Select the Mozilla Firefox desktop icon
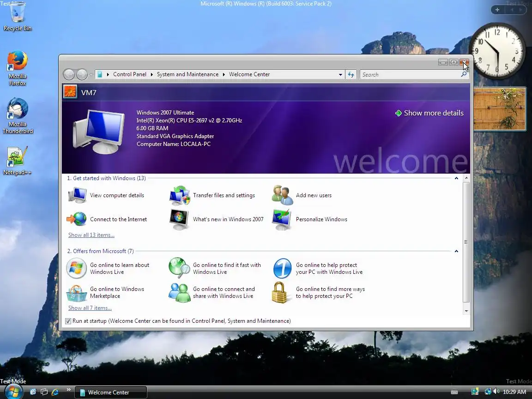Screen dimensions: 532x399 pos(17,68)
